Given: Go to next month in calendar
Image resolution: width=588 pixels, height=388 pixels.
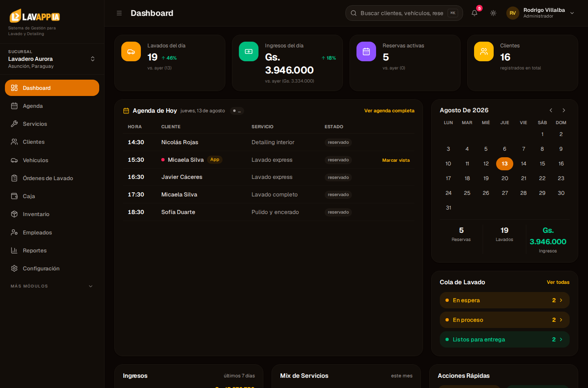Looking at the screenshot, I should click(x=564, y=110).
